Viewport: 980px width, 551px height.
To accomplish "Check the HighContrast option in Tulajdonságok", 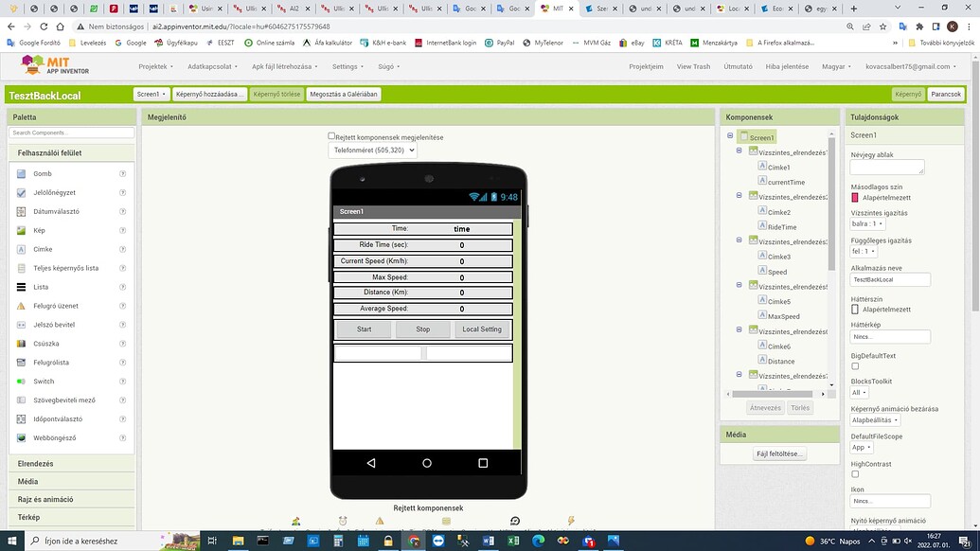I will tap(853, 473).
